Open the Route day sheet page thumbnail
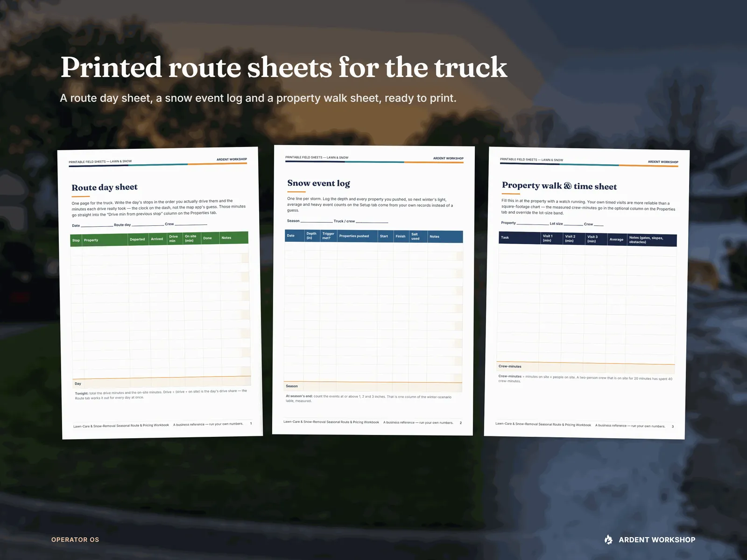747x560 pixels. (160, 293)
